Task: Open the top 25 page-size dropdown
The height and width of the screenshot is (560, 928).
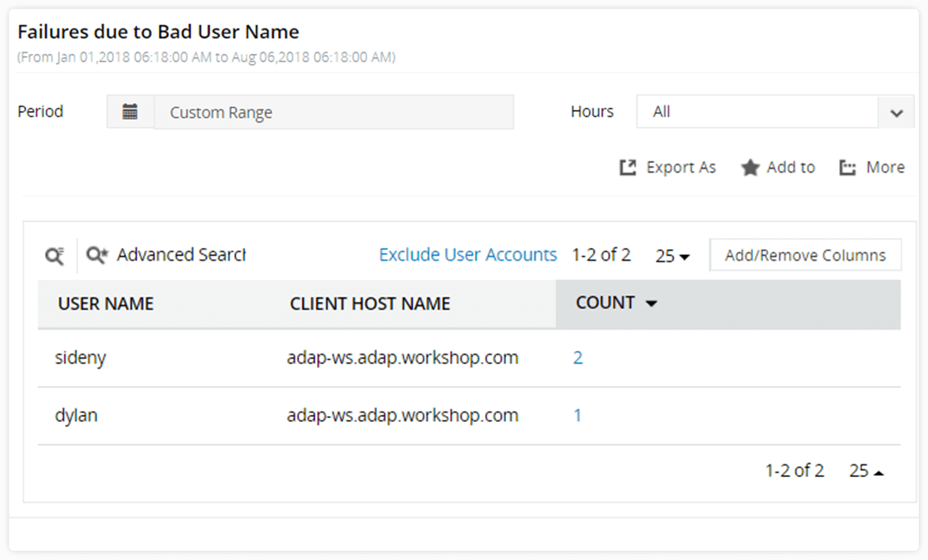Action: point(672,256)
